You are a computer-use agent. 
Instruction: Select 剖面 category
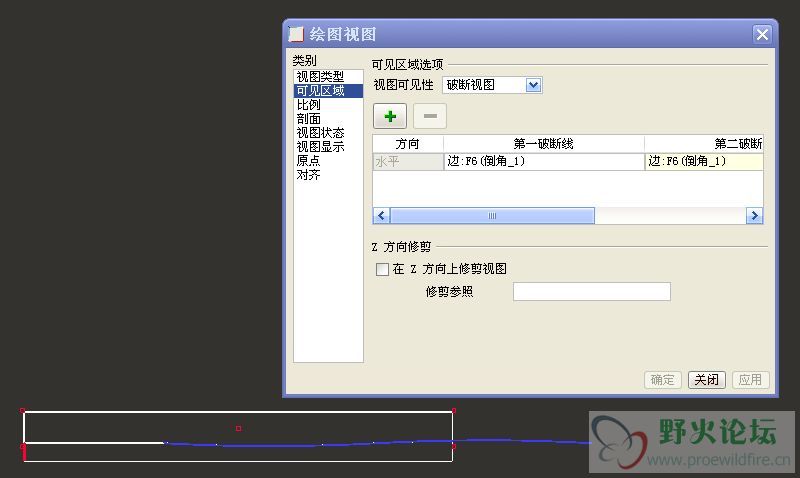coord(309,118)
